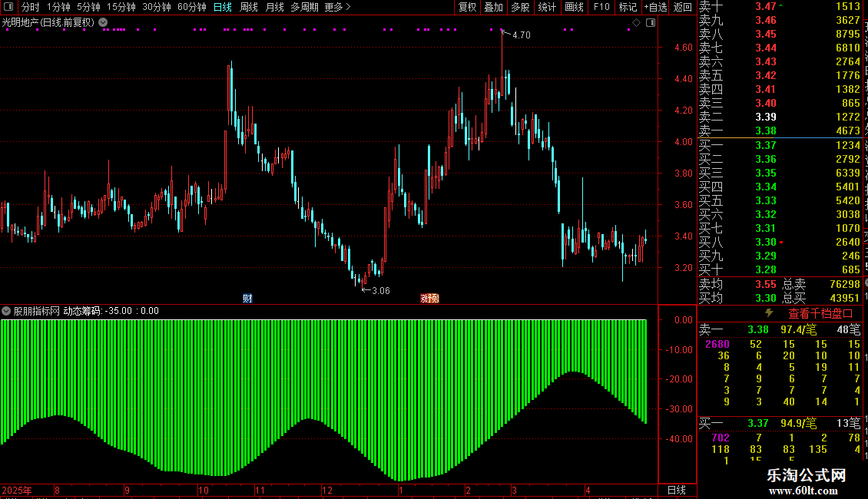
Task: Open dropdown beside 股朋指标网 indicator
Action: 6,311
